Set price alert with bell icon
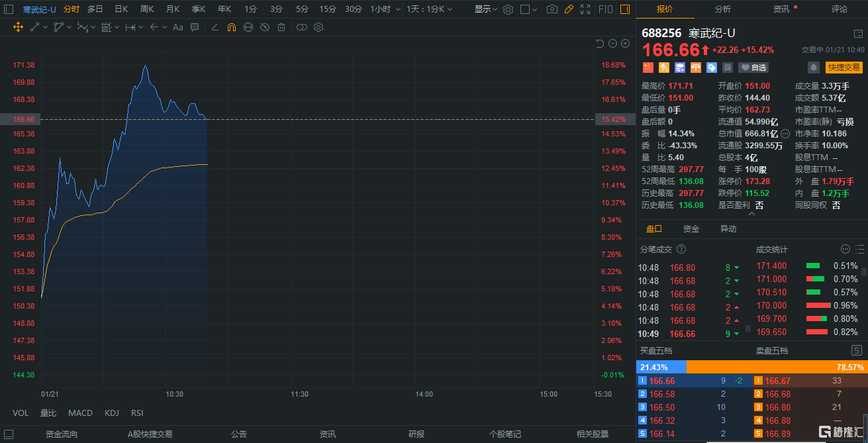 [814, 68]
